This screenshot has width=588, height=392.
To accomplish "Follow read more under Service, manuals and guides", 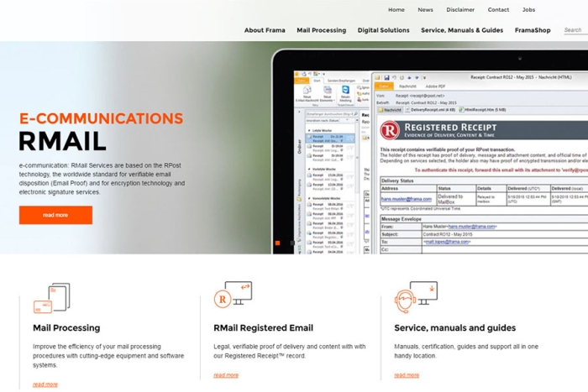I will click(407, 375).
